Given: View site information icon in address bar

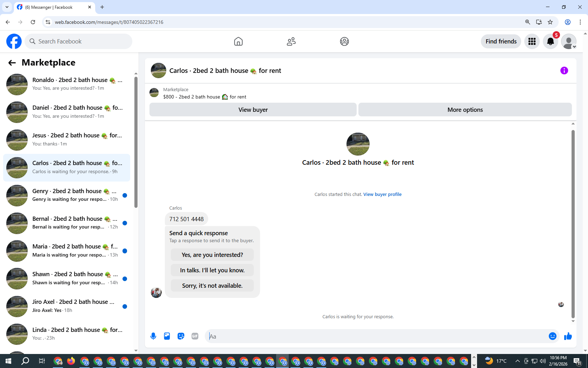Looking at the screenshot, I should pos(48,22).
